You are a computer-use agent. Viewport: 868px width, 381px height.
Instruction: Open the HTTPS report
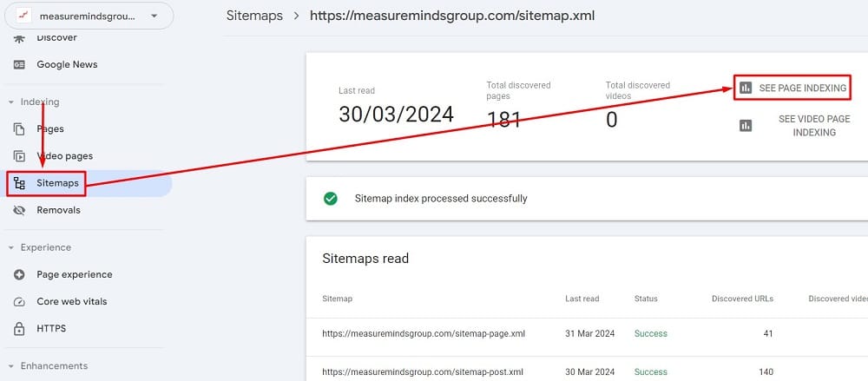pyautogui.click(x=51, y=329)
